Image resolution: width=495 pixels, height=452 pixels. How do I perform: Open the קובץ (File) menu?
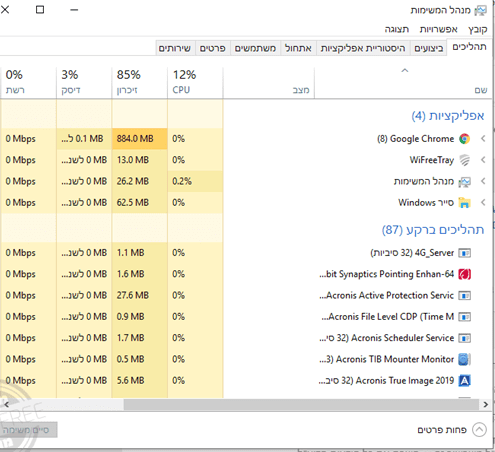coord(478,29)
